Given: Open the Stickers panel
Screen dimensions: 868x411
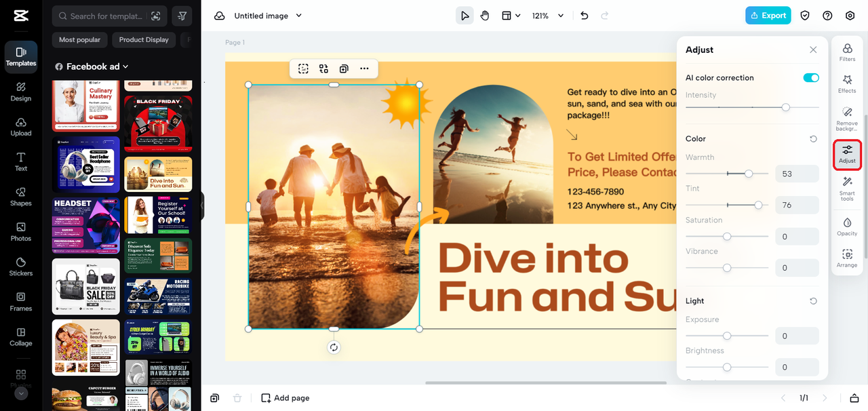Looking at the screenshot, I should coord(21,266).
